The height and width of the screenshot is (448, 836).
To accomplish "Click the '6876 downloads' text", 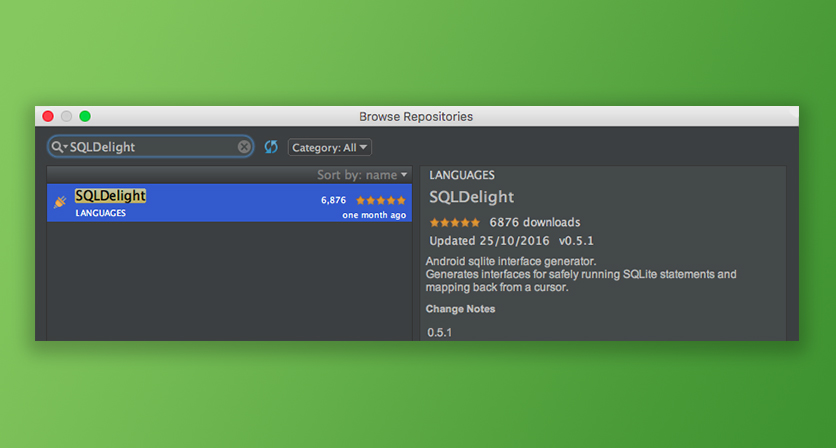I will pos(535,222).
